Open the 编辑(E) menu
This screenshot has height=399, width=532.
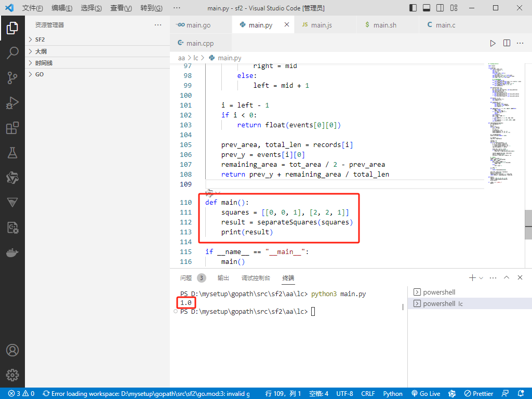point(62,8)
